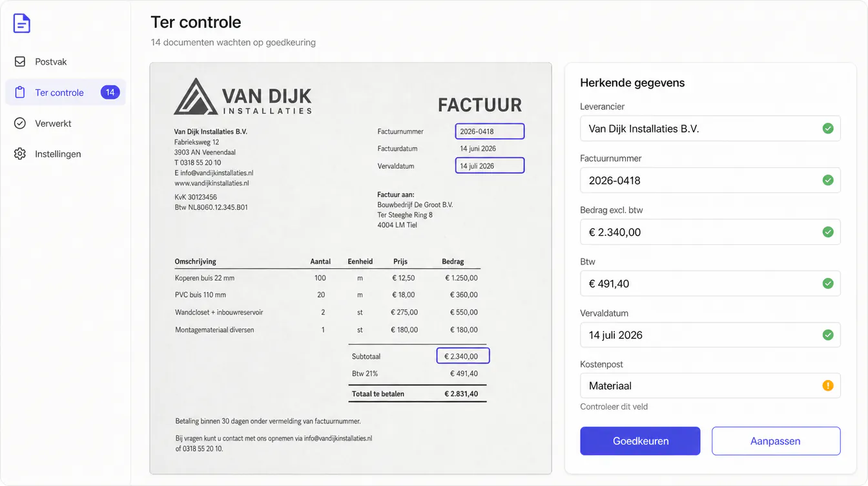
Task: Click the Aanpassen button
Action: 776,441
